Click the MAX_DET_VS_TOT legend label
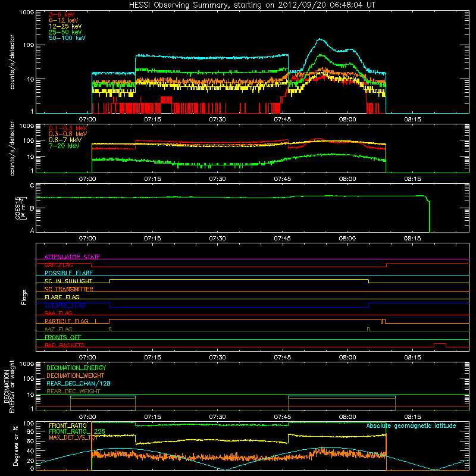 (73, 437)
